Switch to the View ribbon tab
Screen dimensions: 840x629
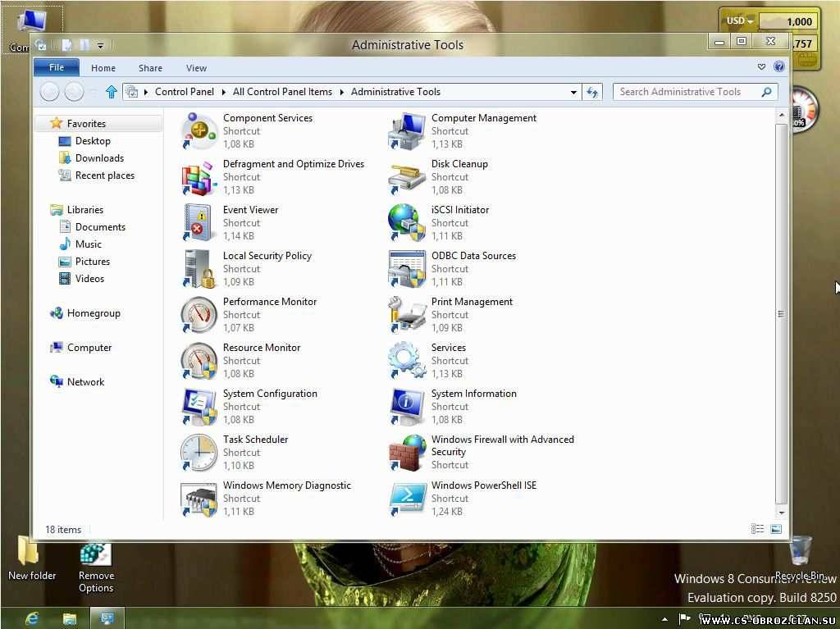click(196, 68)
